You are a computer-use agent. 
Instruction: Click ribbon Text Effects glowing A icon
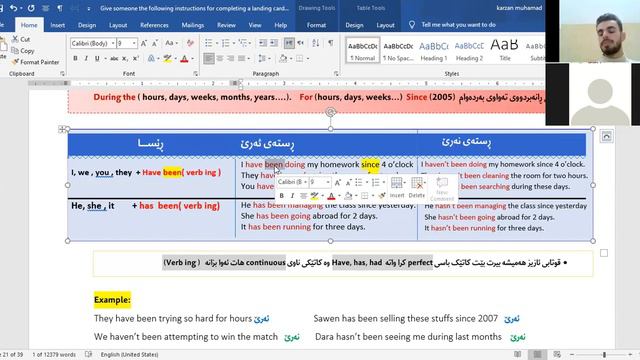[151, 59]
